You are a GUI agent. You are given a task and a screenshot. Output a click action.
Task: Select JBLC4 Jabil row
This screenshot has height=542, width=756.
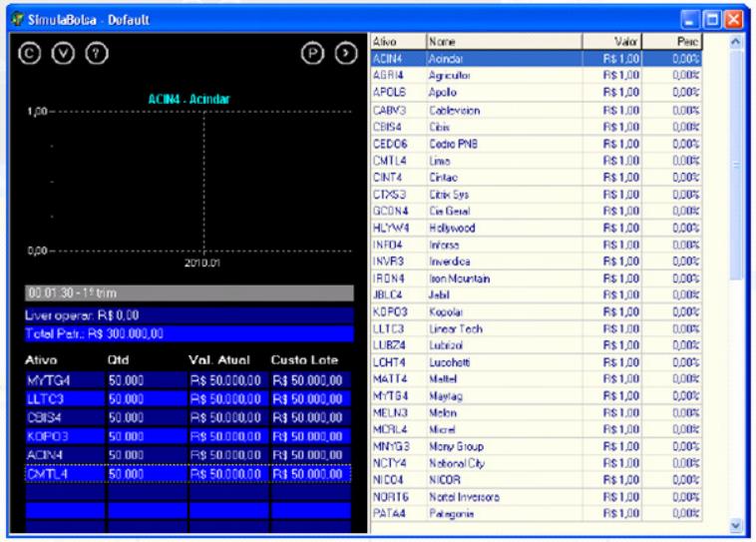tap(537, 294)
